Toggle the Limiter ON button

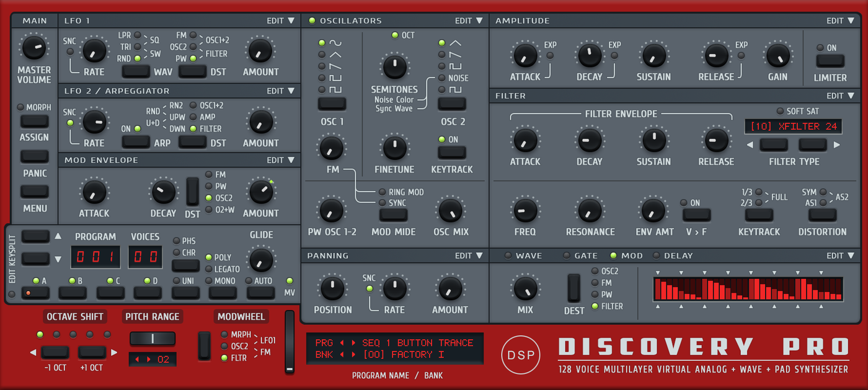click(830, 61)
